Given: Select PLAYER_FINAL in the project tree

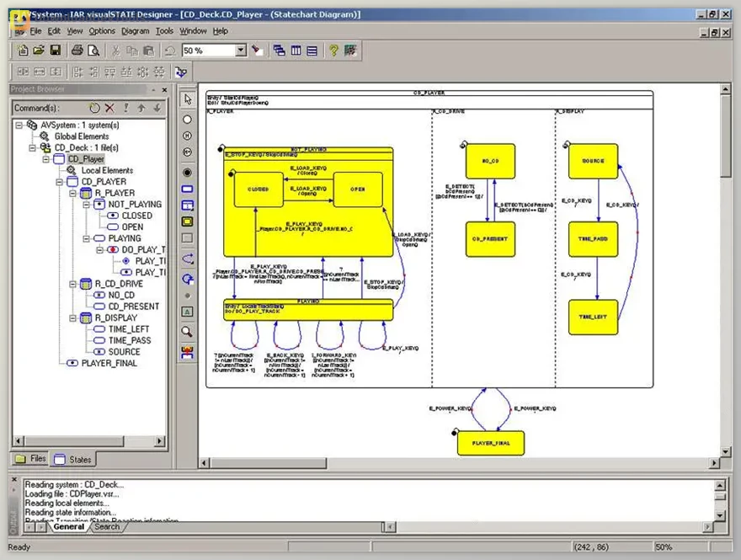Looking at the screenshot, I should coord(108,363).
